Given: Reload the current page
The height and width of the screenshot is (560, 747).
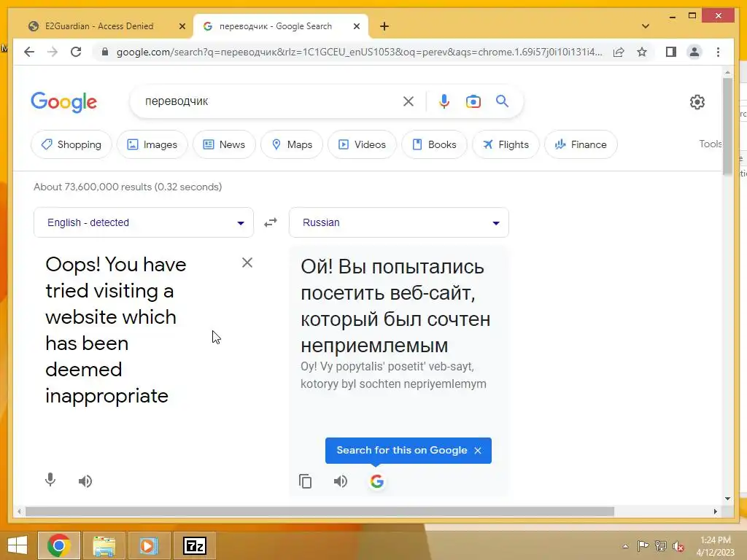Looking at the screenshot, I should point(76,52).
